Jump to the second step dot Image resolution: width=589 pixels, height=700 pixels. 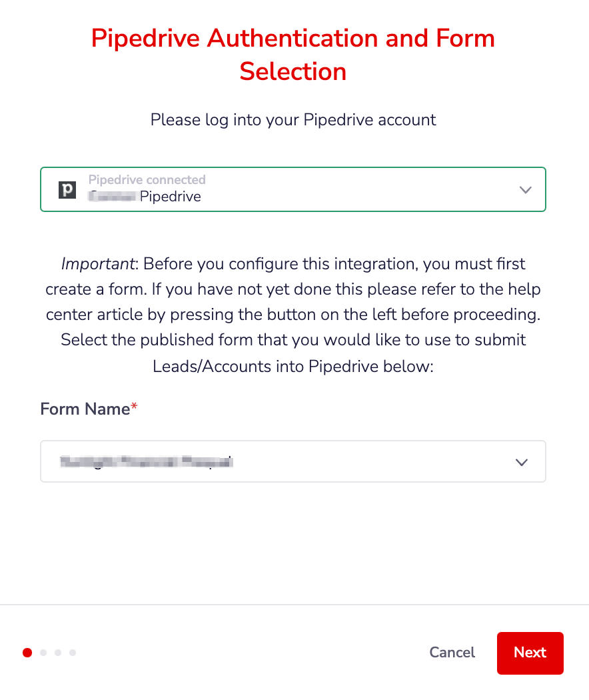pyautogui.click(x=43, y=653)
